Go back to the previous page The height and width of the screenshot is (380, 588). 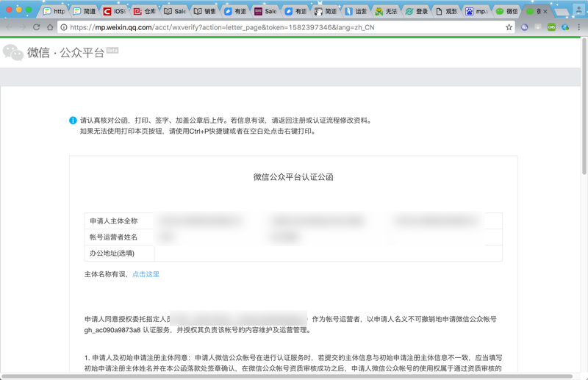(x=10, y=27)
